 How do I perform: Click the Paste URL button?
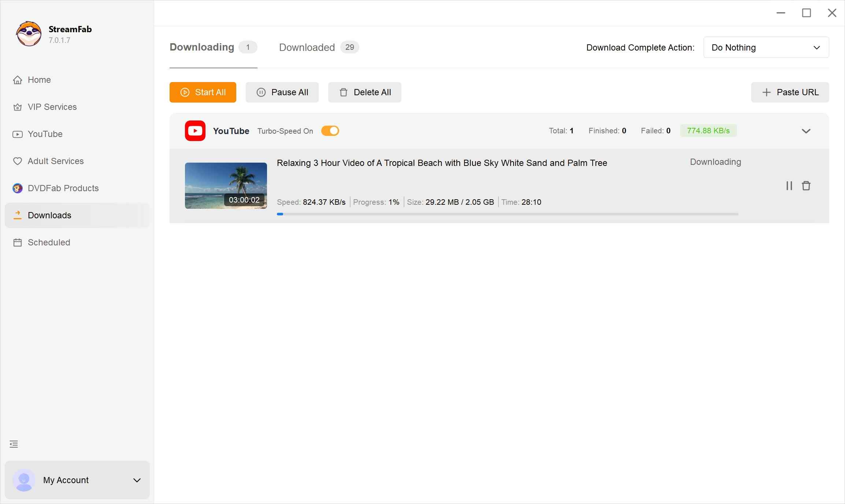click(790, 92)
